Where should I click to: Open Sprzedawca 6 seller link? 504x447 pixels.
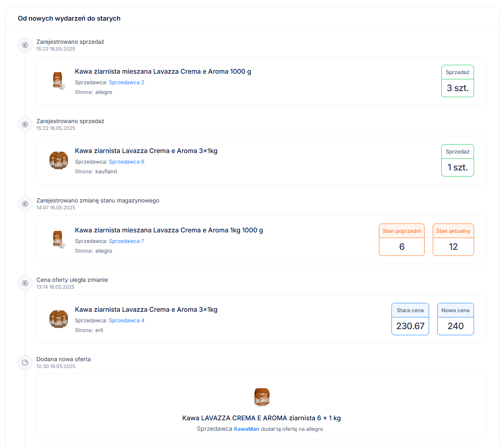pyautogui.click(x=126, y=162)
